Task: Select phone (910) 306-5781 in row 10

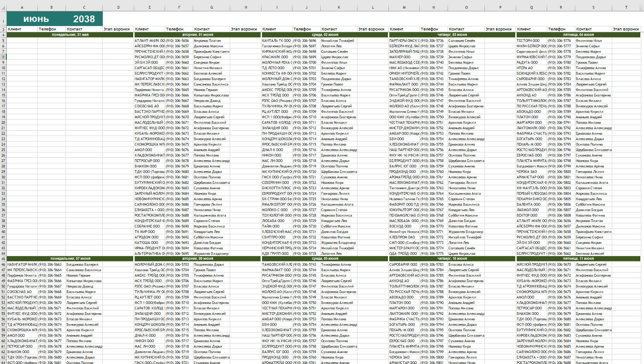Action: [561, 67]
